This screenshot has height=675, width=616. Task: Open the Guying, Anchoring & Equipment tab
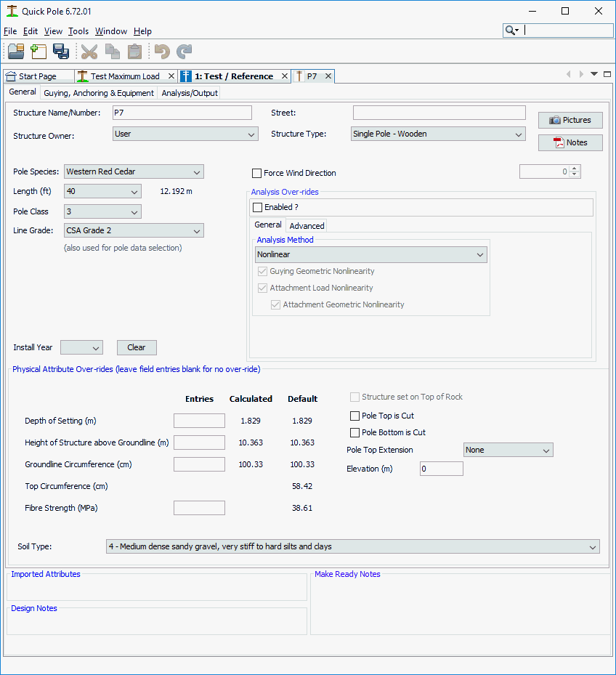click(99, 93)
